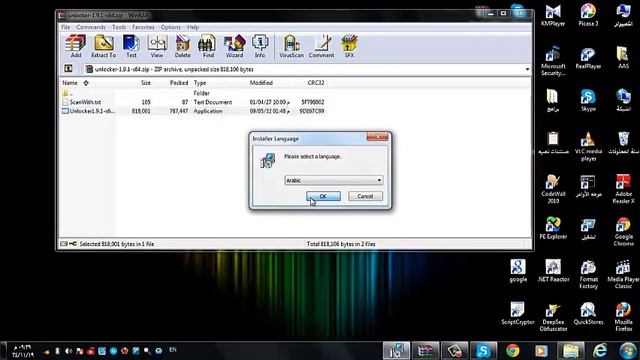Click the Picasa 3 desktop icon

point(588,16)
